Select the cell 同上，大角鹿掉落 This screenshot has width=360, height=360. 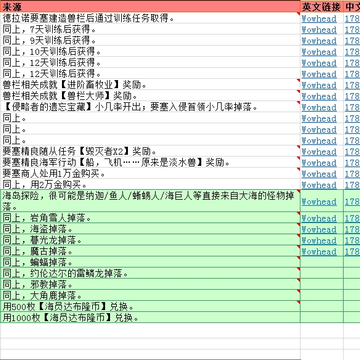150,295
